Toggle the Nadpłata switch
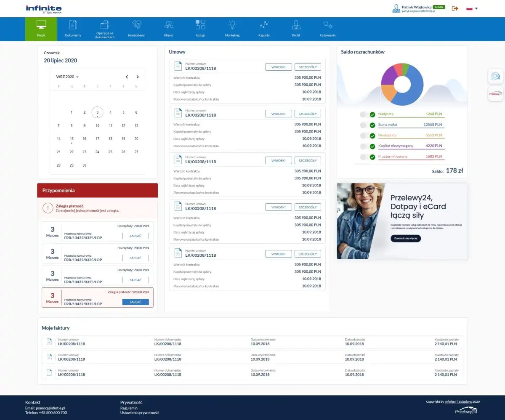The height and width of the screenshot is (420, 505). pos(368,114)
